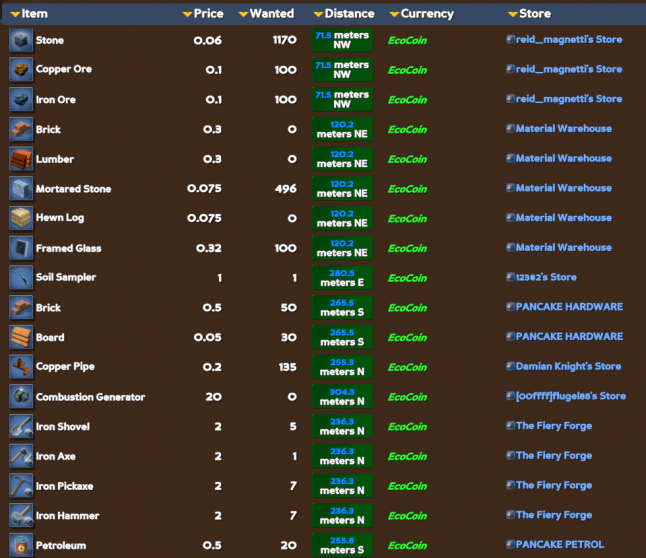Open reid_magnetti's Store in the Stone row
646x558 pixels.
pos(568,40)
